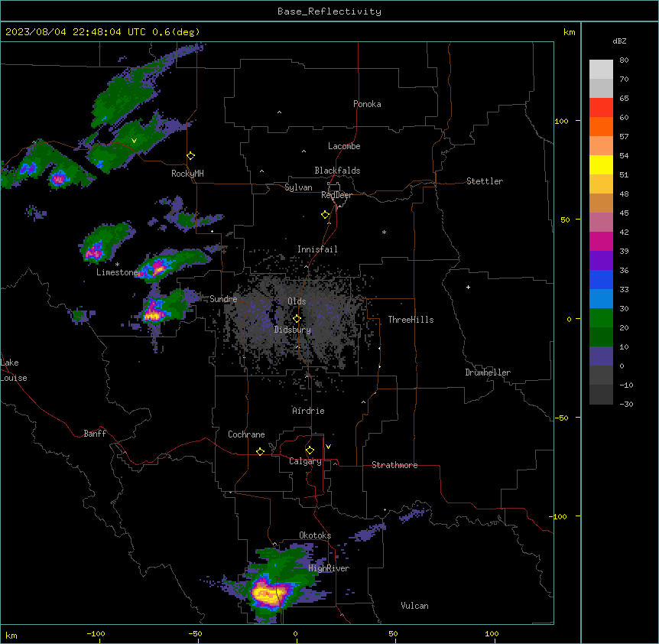Click the Limestone label

pyautogui.click(x=117, y=272)
